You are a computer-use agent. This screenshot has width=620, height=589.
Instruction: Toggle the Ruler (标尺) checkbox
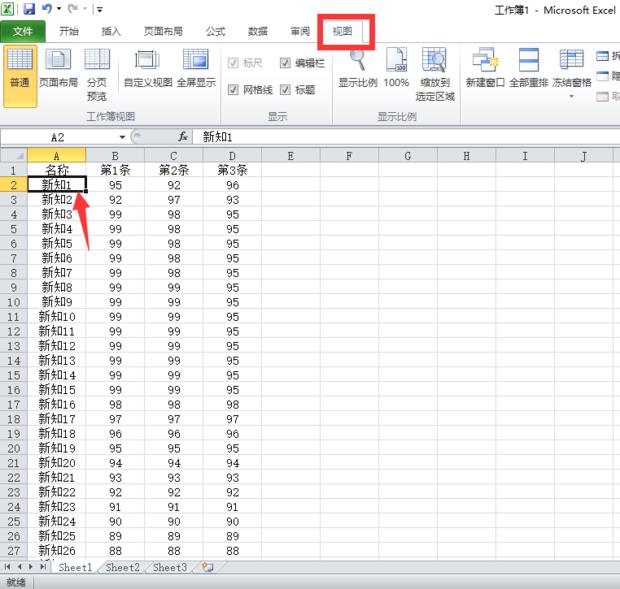tap(233, 63)
